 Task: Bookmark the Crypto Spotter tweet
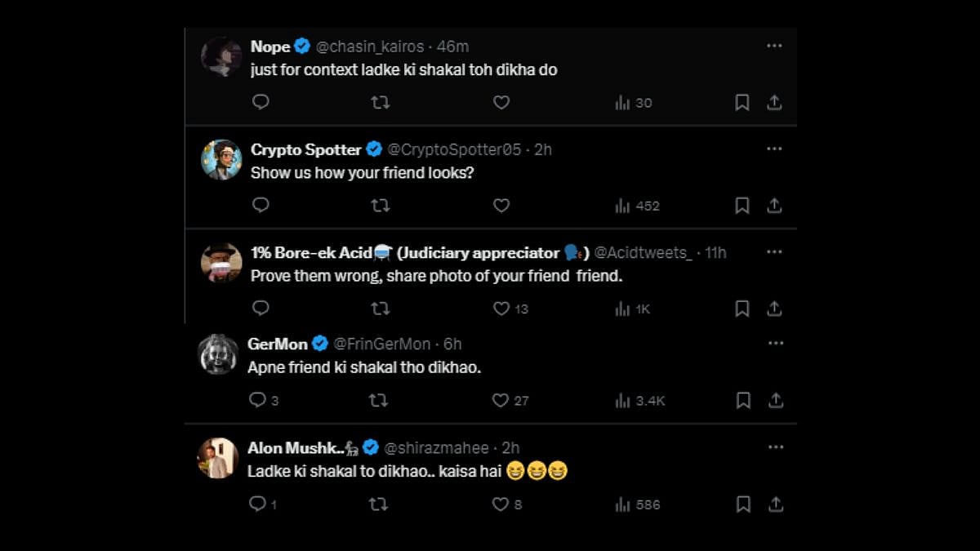pyautogui.click(x=742, y=206)
